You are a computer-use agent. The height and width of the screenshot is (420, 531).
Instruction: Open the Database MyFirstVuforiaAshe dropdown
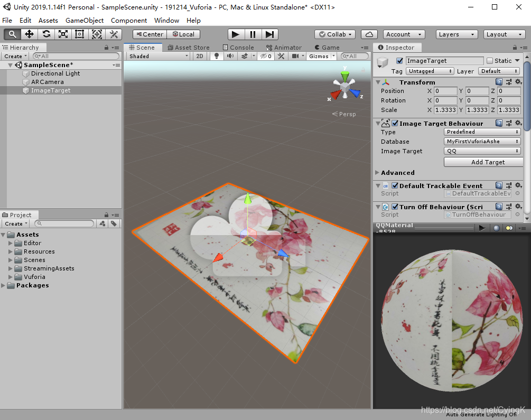tap(482, 141)
